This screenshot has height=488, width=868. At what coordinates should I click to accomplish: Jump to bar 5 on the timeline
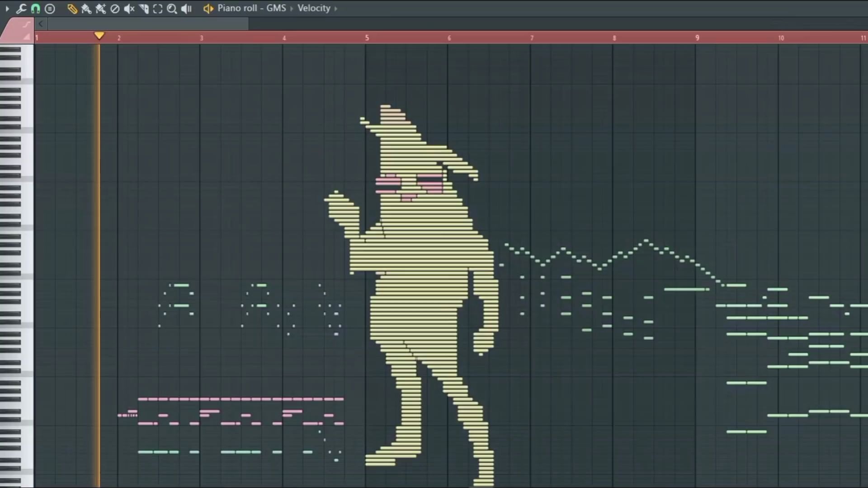tap(367, 38)
